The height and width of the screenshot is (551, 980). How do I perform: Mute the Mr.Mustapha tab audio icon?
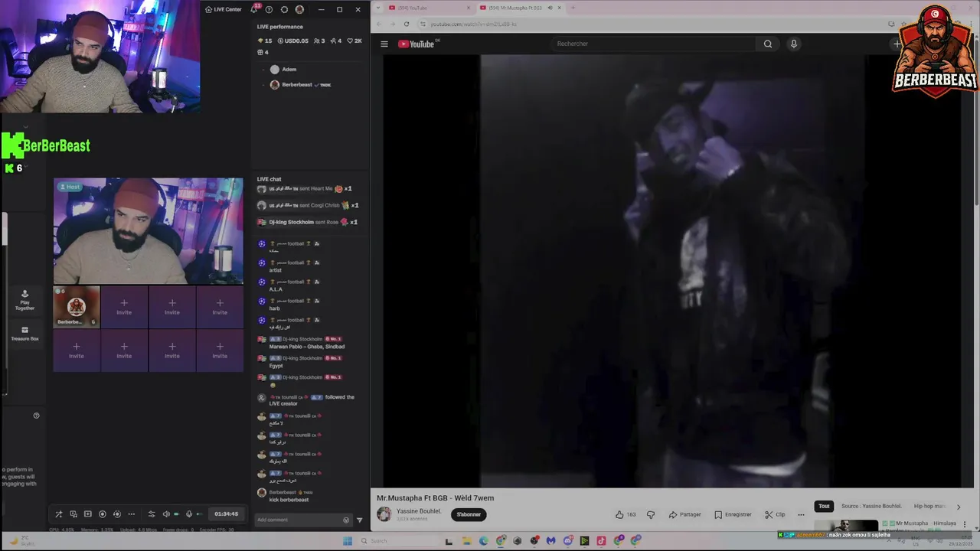[x=550, y=8]
